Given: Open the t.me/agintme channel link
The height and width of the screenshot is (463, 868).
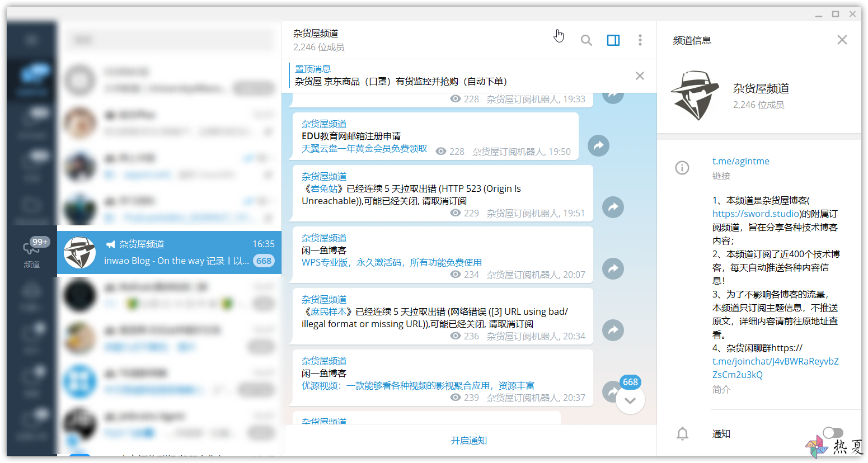Looking at the screenshot, I should [740, 161].
